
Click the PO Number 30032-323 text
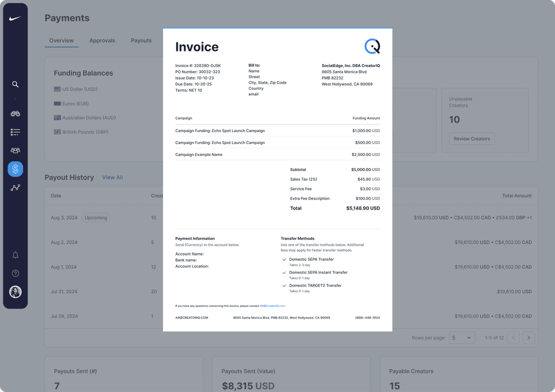coord(197,72)
